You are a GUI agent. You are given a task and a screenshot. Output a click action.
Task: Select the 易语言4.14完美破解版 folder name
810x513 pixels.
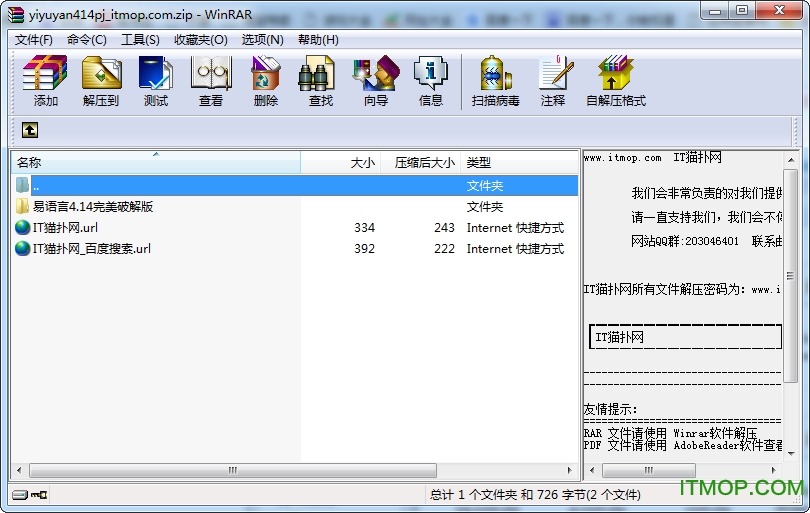click(93, 207)
